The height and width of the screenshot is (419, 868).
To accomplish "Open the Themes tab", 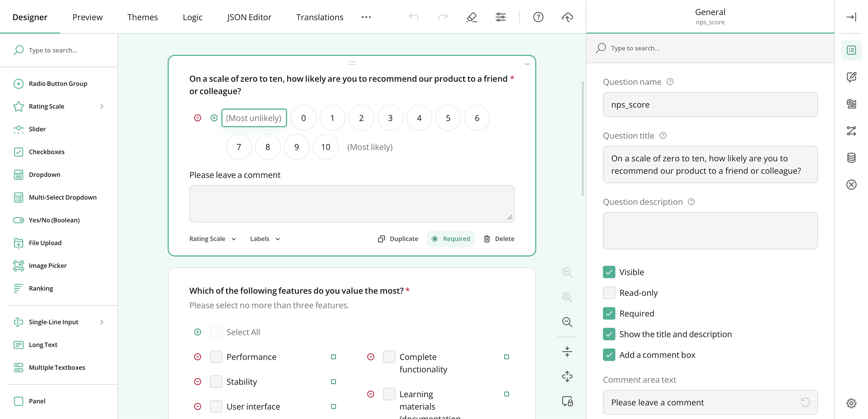I will click(x=142, y=17).
